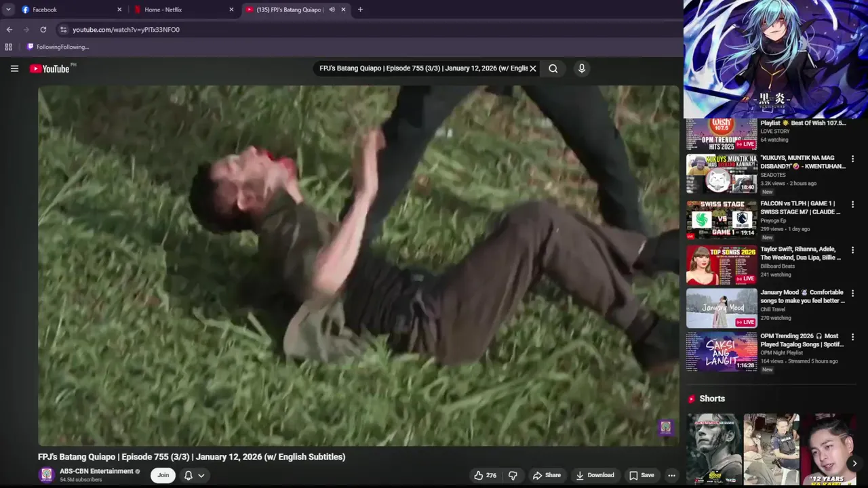This screenshot has height=488, width=868.
Task: Open the YouTube guide hamburger menu
Action: pyautogui.click(x=14, y=68)
